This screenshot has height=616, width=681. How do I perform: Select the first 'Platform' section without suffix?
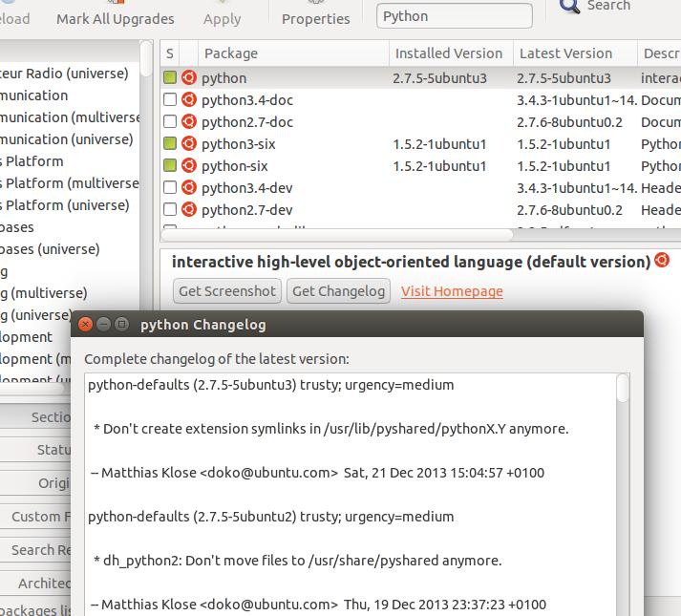pos(32,161)
